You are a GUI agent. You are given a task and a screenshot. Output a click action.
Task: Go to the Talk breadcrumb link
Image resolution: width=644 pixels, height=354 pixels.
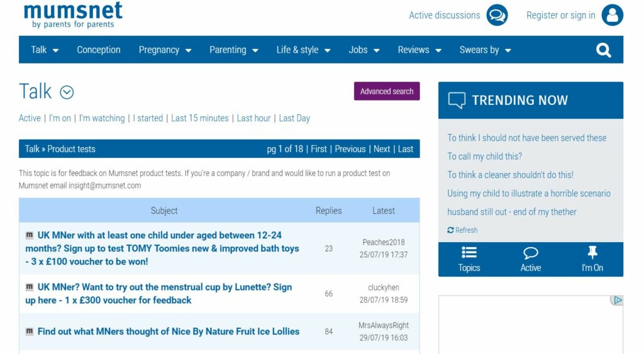[32, 149]
